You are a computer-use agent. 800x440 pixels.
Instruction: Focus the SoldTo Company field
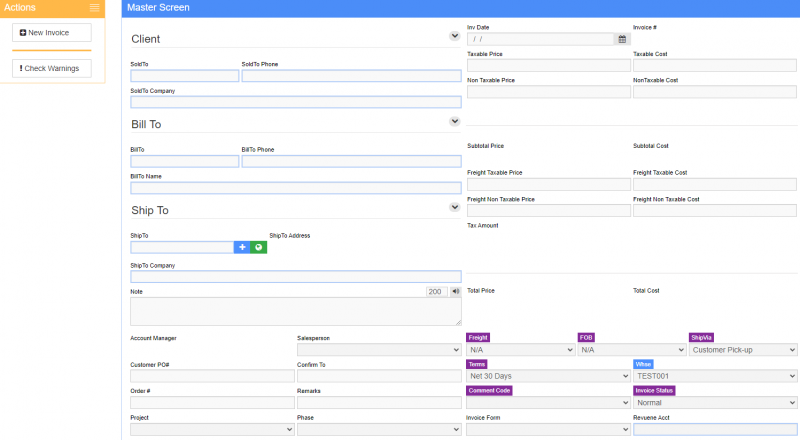[x=296, y=102]
